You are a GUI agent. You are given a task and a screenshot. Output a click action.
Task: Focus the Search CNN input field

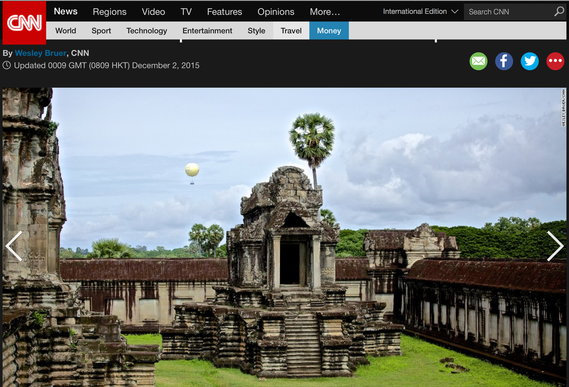(x=508, y=12)
